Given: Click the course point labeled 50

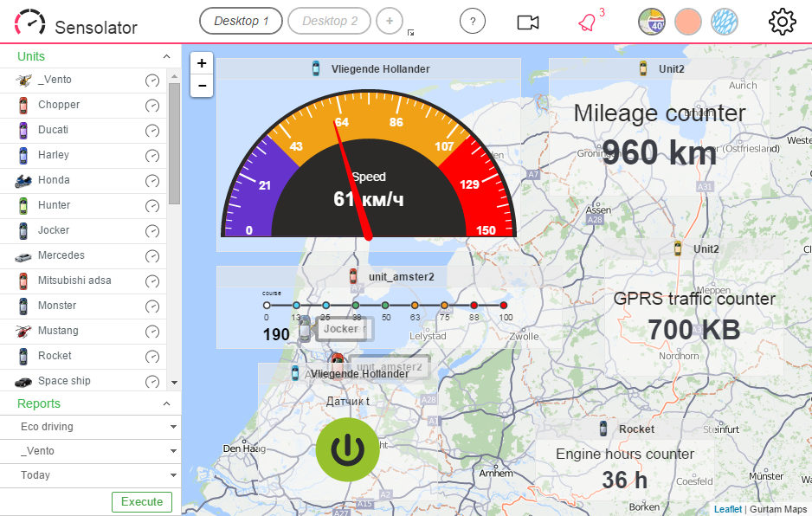Looking at the screenshot, I should pos(385,305).
